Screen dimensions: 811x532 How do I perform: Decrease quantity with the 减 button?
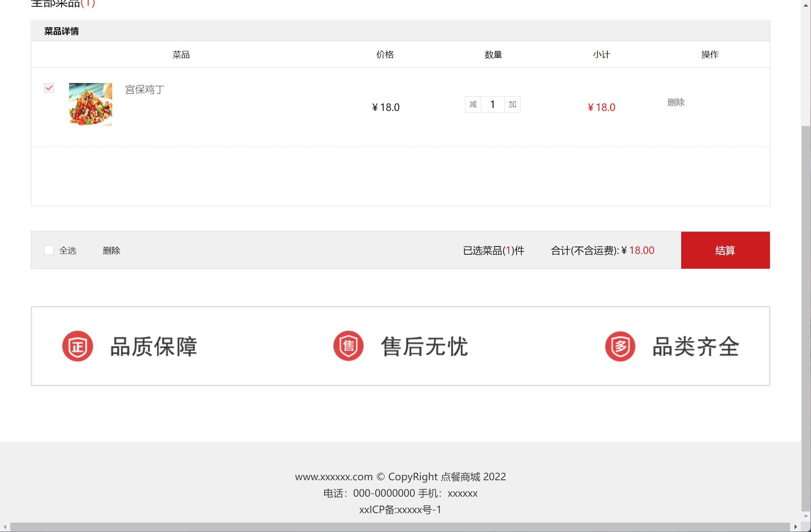pos(473,104)
